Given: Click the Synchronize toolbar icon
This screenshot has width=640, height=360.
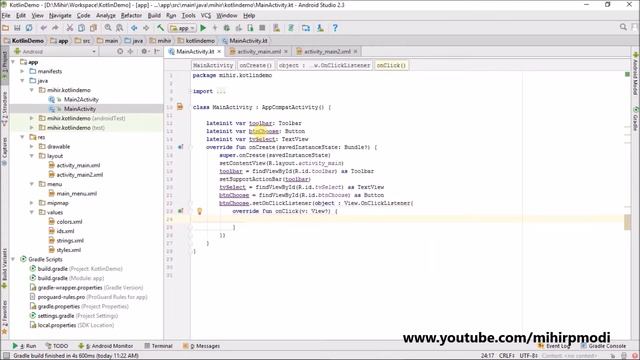Looking at the screenshot, I should 29,28.
